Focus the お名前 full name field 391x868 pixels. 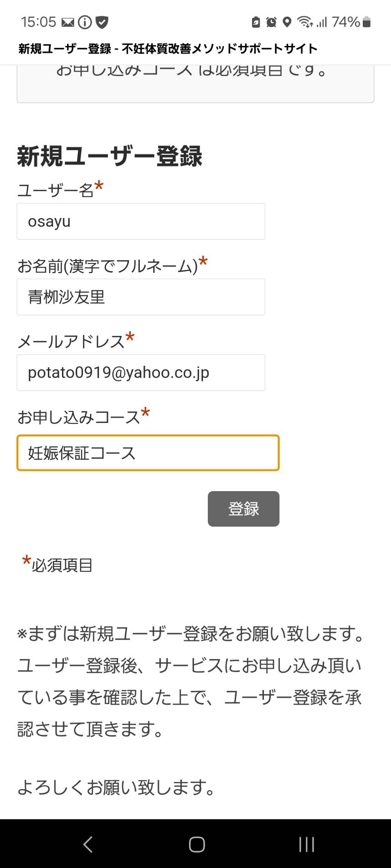click(x=141, y=297)
